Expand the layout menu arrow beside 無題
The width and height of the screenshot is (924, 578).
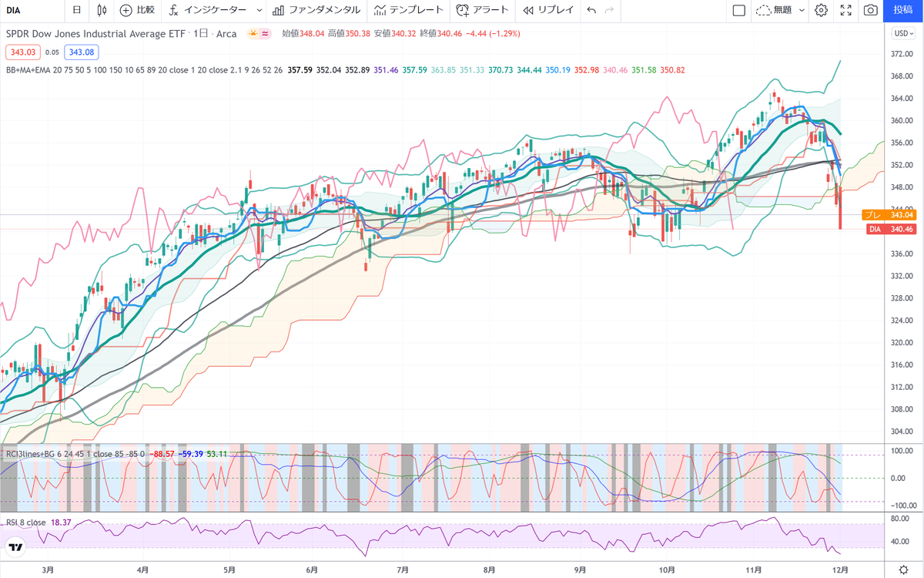[802, 10]
